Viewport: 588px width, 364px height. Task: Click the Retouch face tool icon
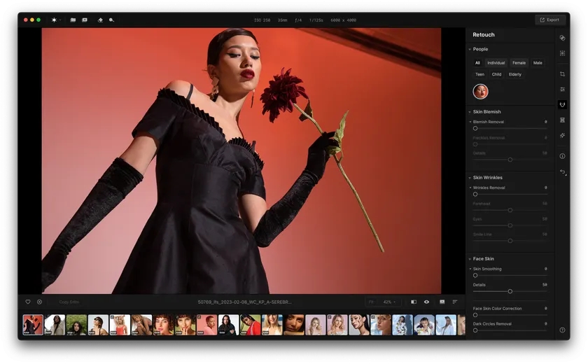click(x=562, y=105)
